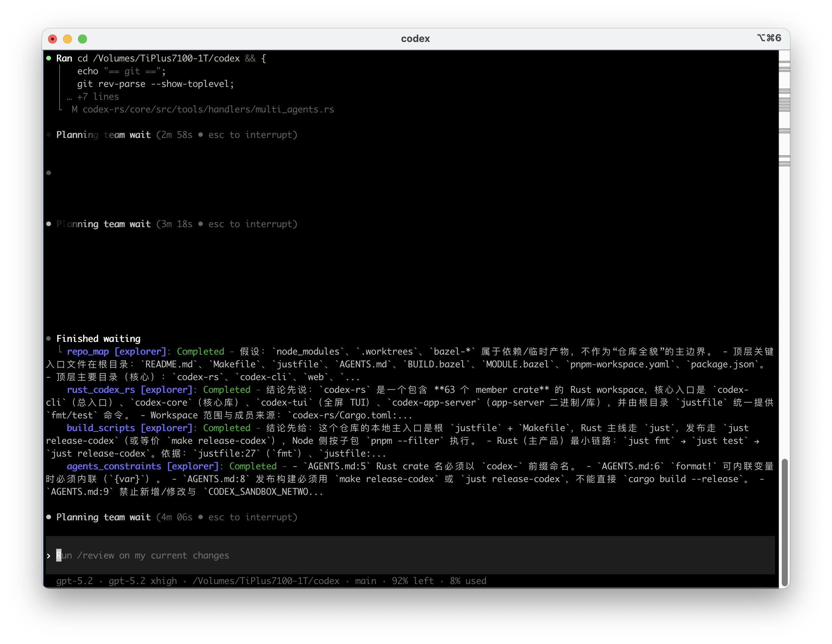Screen dimensions: 832x644
Task: Click the ⌥⌘6 shortcut indicator in title bar
Action: click(769, 38)
